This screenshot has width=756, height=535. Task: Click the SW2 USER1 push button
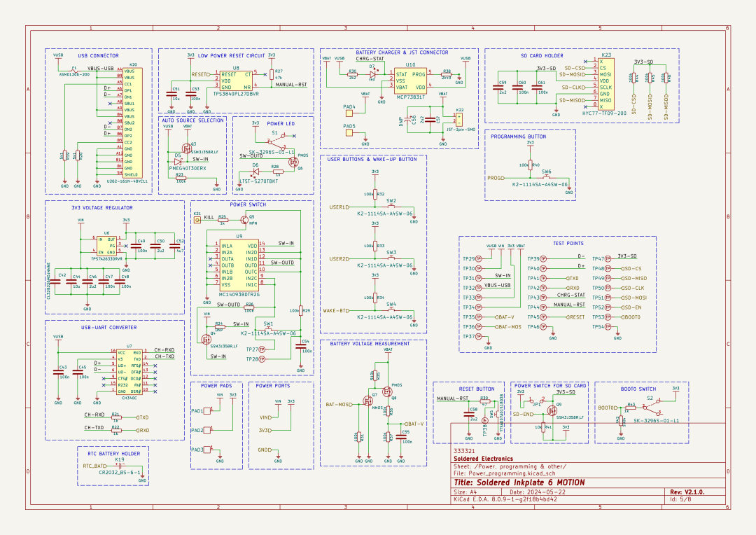391,206
